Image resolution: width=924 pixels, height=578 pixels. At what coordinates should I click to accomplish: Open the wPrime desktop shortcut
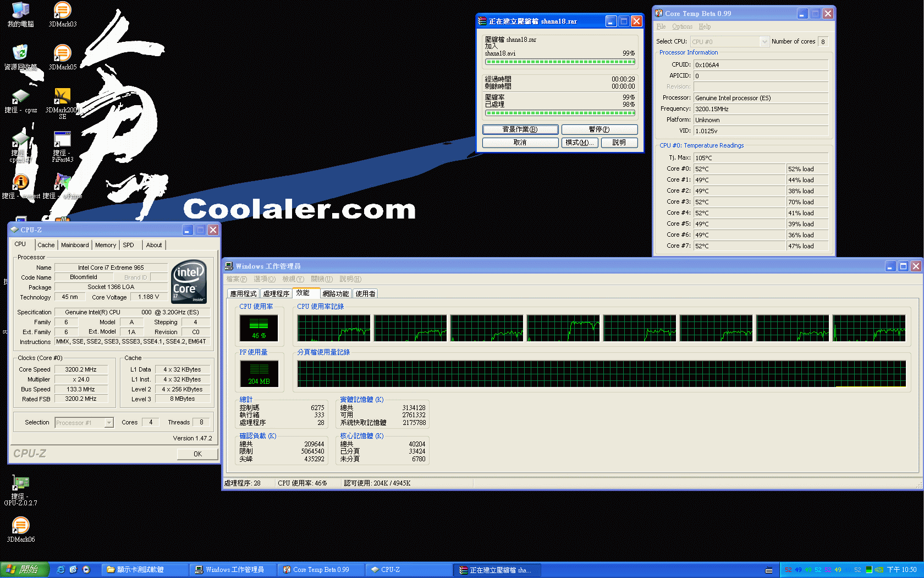point(62,186)
